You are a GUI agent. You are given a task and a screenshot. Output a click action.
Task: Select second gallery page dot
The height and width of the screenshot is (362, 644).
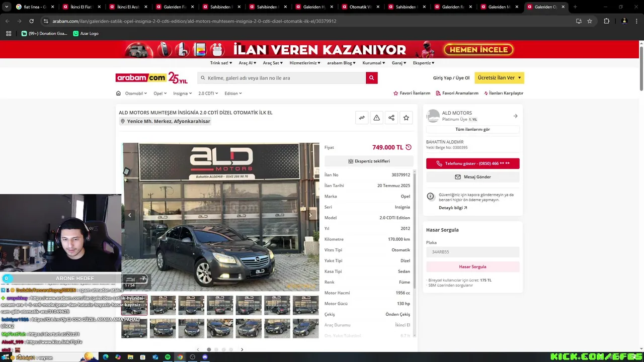(216, 349)
